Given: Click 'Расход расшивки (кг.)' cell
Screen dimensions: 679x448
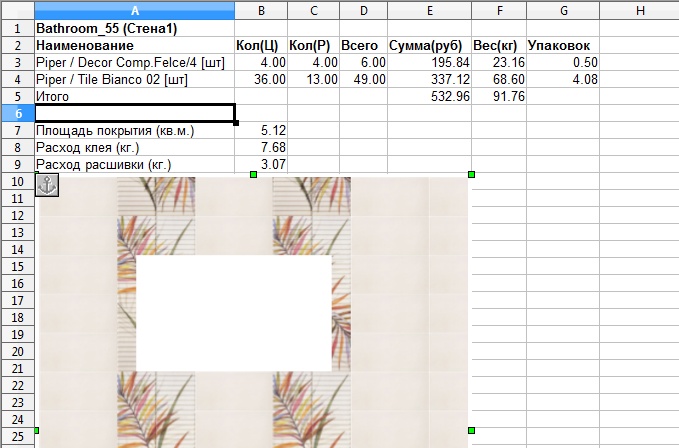Looking at the screenshot, I should [135, 164].
